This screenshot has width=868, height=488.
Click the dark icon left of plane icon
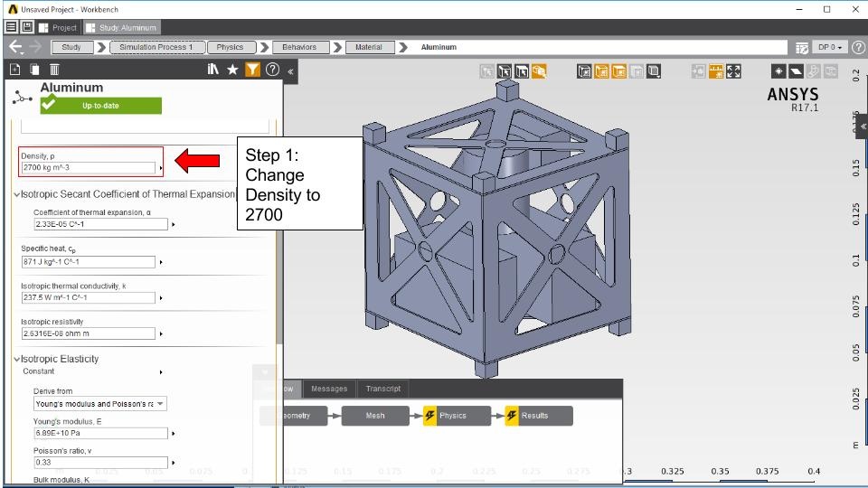[778, 71]
